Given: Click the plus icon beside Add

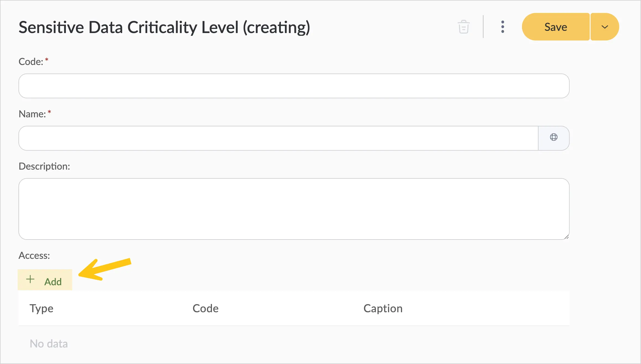Looking at the screenshot, I should click(30, 279).
